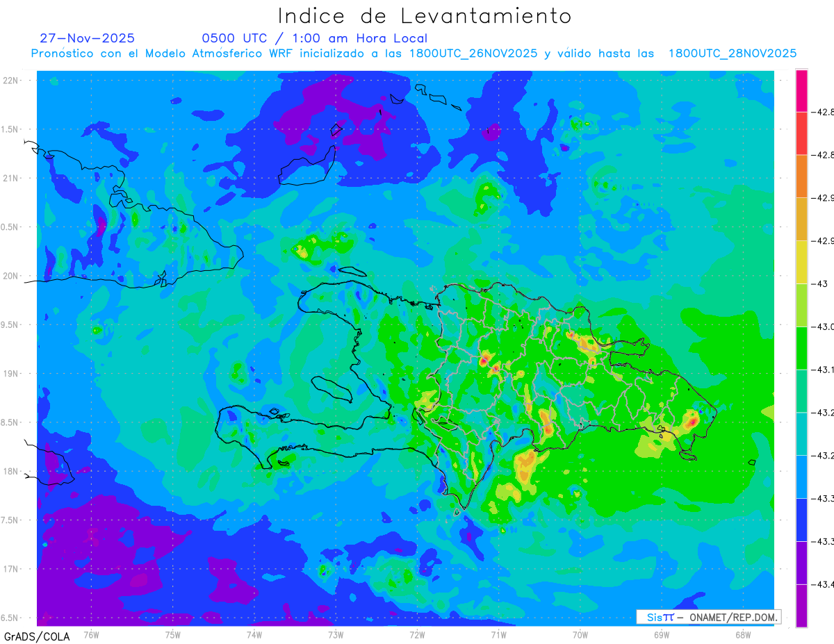Click the "20N" latitude label
The image size is (834, 644).
click(11, 276)
